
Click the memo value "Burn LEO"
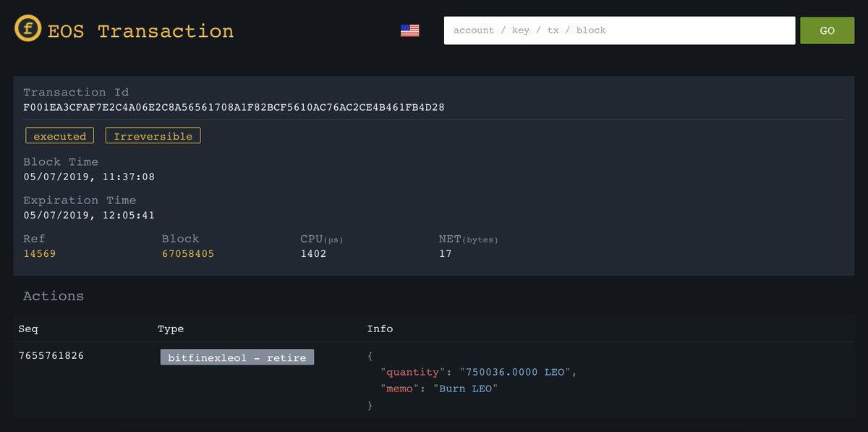pyautogui.click(x=466, y=389)
